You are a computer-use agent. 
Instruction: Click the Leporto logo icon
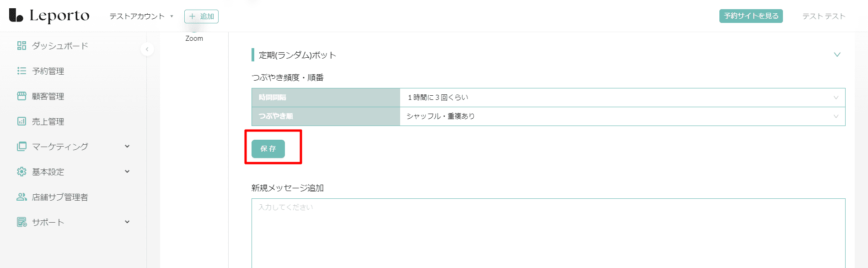[x=16, y=15]
